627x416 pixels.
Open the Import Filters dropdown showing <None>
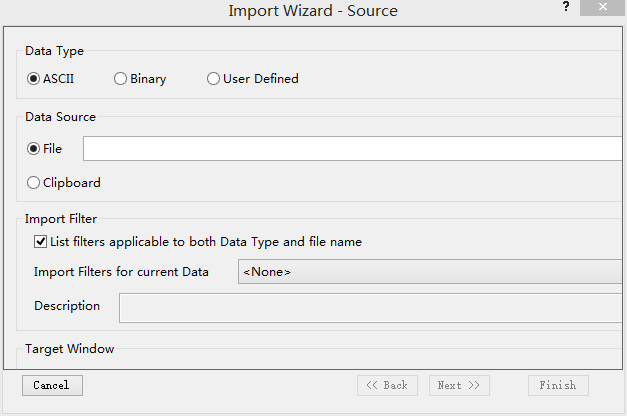tap(430, 272)
